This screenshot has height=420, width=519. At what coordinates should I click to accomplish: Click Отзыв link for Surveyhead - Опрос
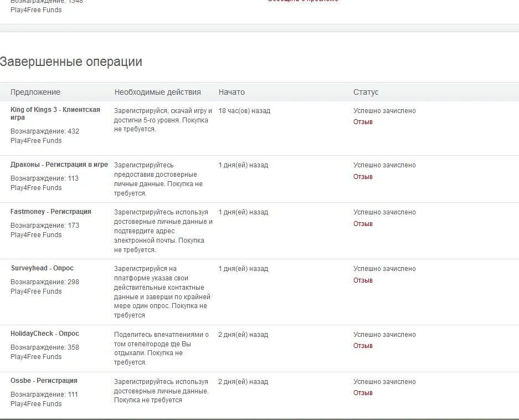[x=363, y=280]
